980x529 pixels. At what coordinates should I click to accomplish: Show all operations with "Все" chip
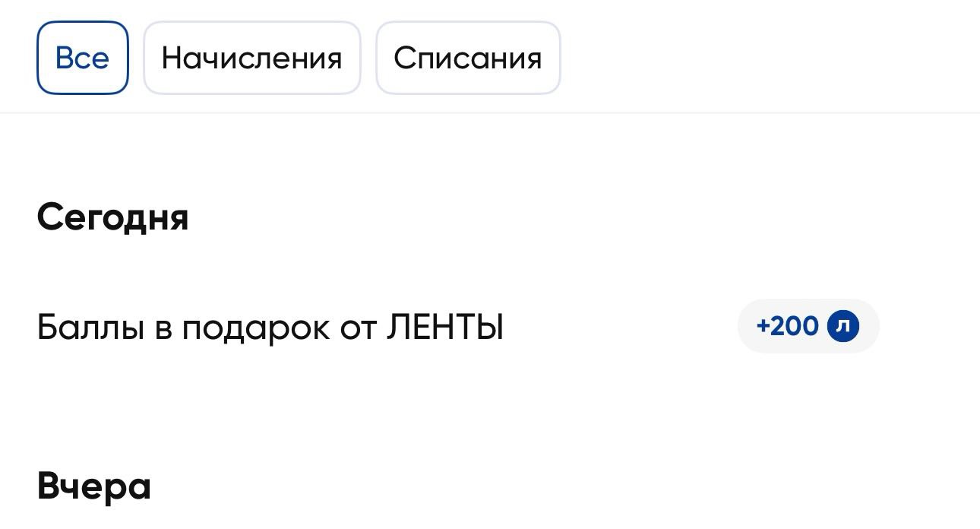click(x=82, y=58)
